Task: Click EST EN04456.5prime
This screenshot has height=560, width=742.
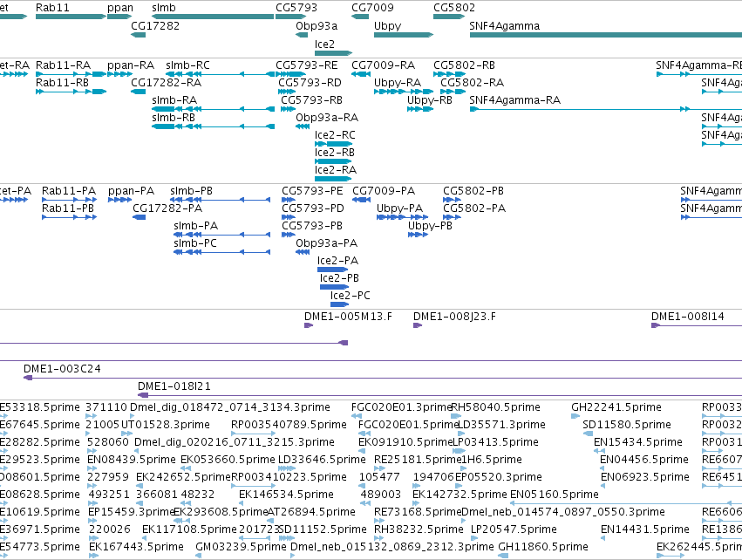Action: [644, 460]
